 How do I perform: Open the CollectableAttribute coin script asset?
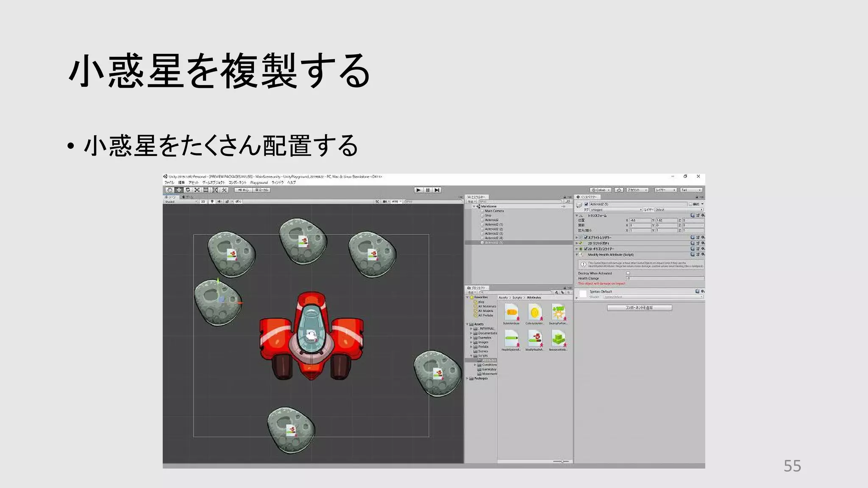coord(535,314)
